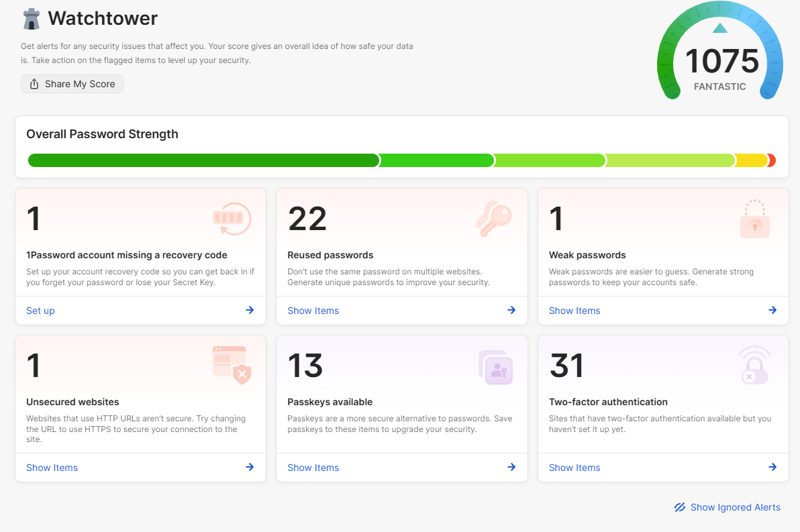Click the recovery code icon on first card

[x=232, y=219]
